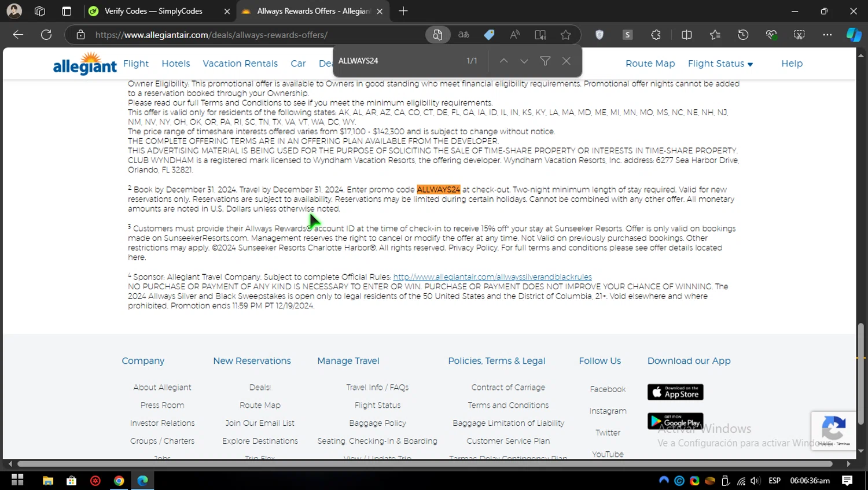
Task: Open a new browser tab
Action: coord(403,11)
